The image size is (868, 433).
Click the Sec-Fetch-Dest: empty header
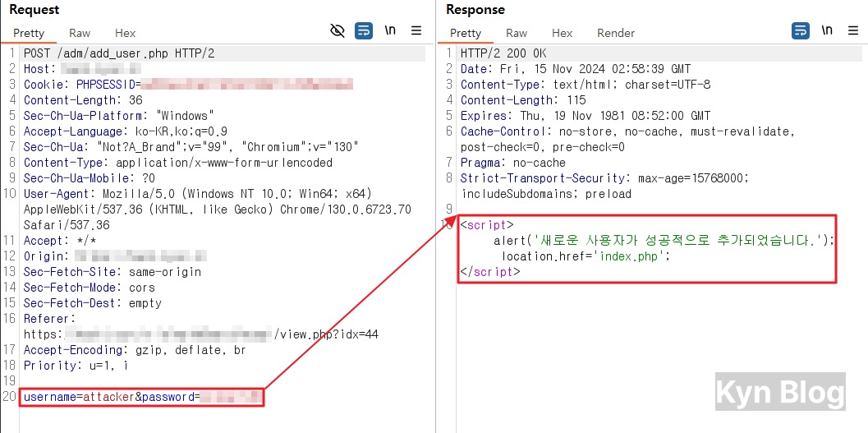93,303
